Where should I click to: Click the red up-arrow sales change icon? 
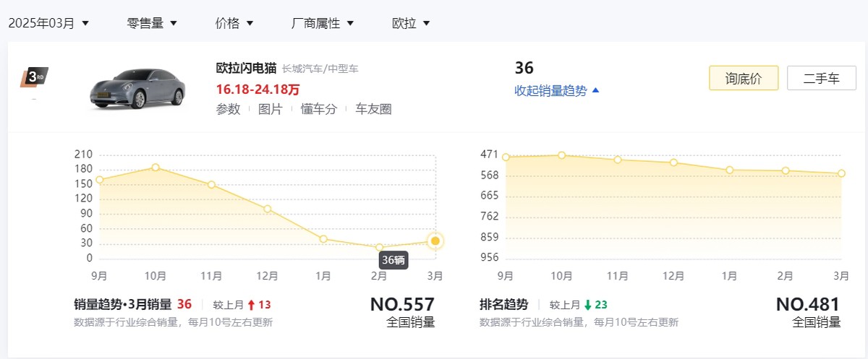tap(250, 305)
